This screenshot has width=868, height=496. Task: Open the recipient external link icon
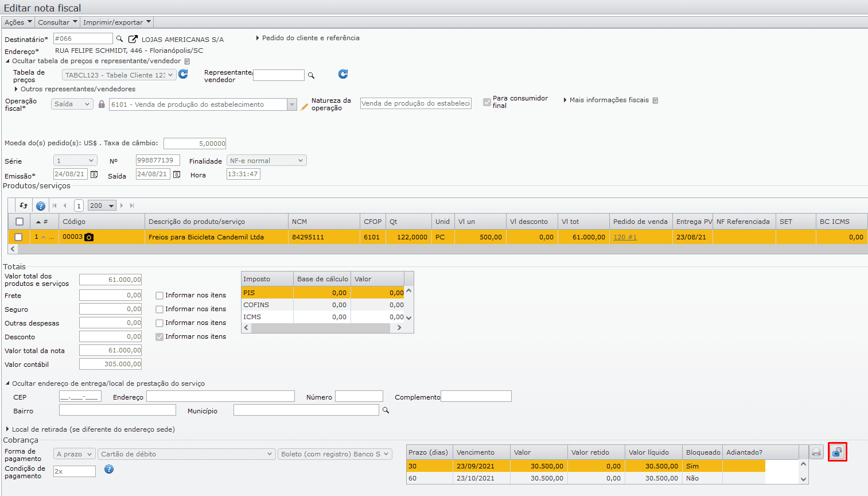click(x=133, y=39)
